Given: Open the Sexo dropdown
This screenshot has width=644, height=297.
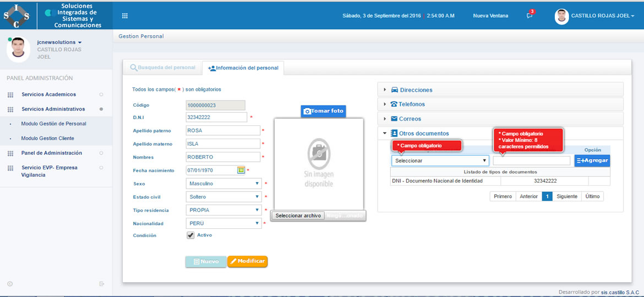Looking at the screenshot, I should click(x=223, y=184).
